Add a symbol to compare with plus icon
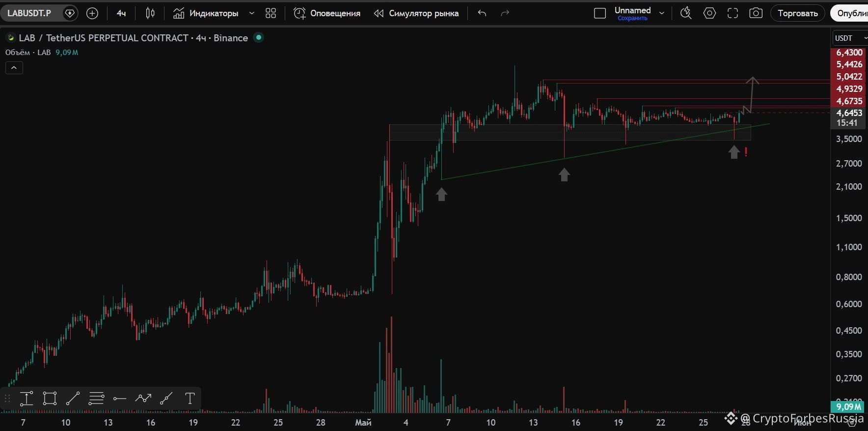Image resolution: width=868 pixels, height=431 pixels. click(92, 13)
